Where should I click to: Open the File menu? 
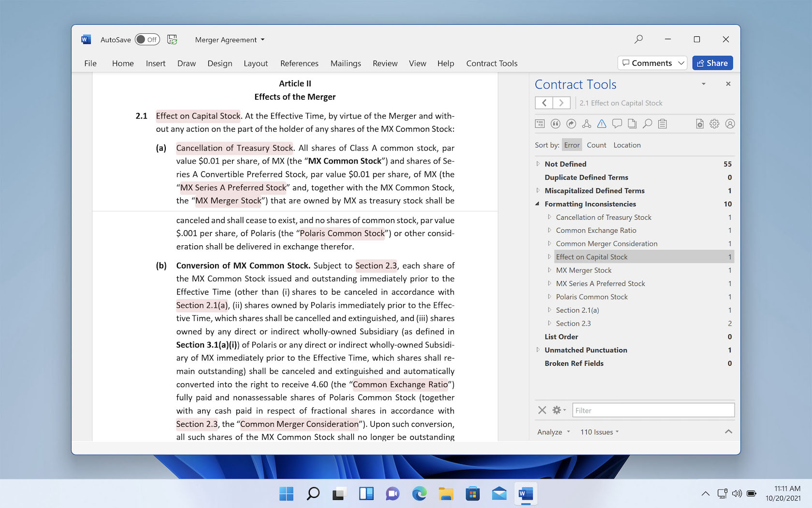point(90,63)
